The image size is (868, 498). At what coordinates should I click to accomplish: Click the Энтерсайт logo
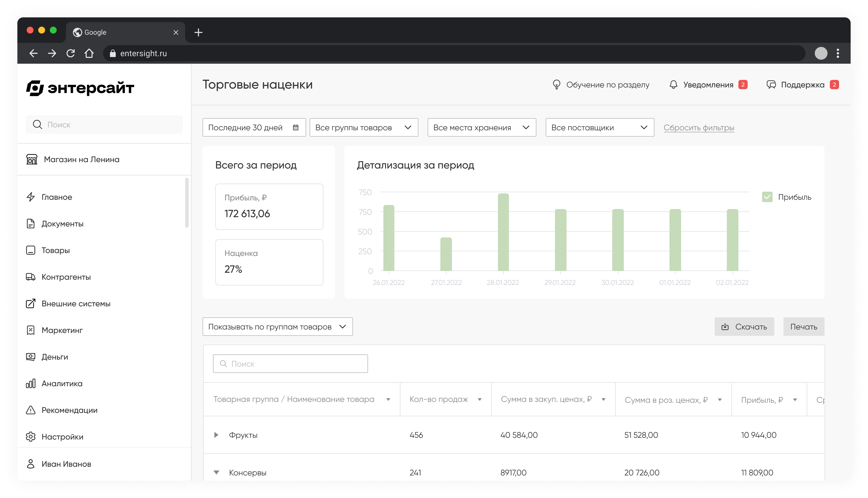pyautogui.click(x=80, y=88)
